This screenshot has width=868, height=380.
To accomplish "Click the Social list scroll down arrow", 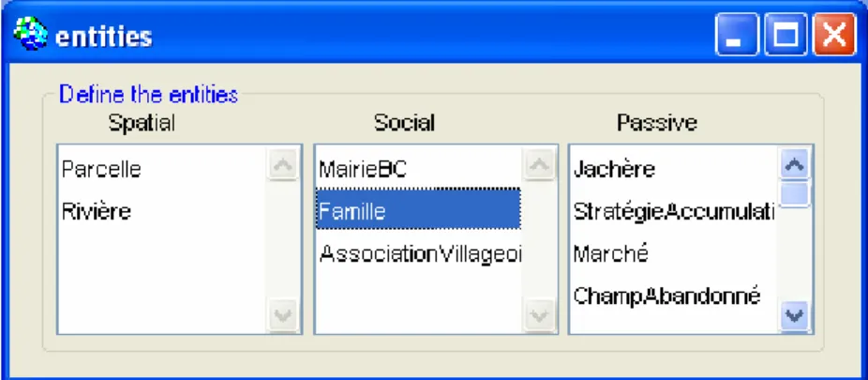I will (540, 316).
